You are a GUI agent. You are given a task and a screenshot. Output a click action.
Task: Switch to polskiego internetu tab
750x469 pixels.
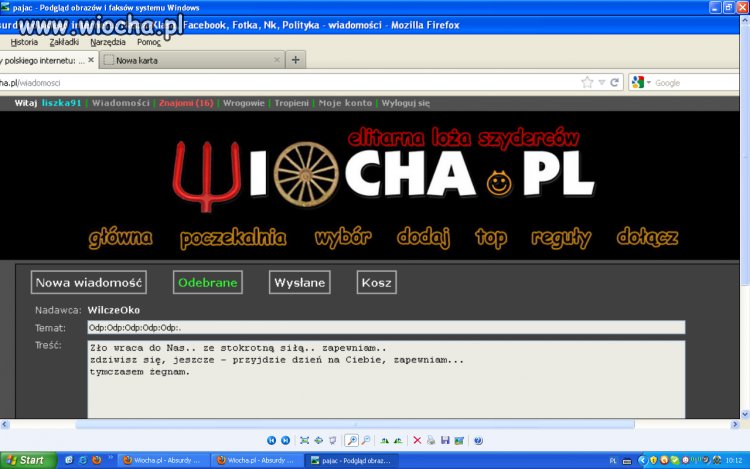[x=48, y=60]
